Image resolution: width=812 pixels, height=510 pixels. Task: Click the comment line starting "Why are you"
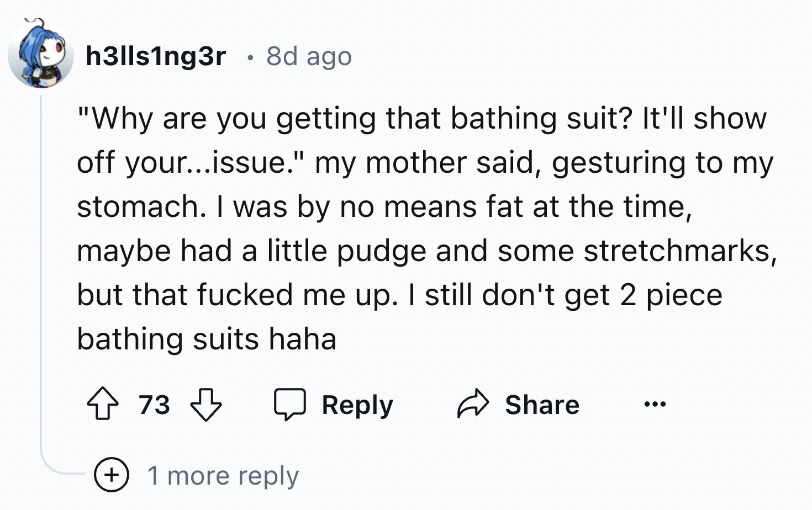click(421, 118)
